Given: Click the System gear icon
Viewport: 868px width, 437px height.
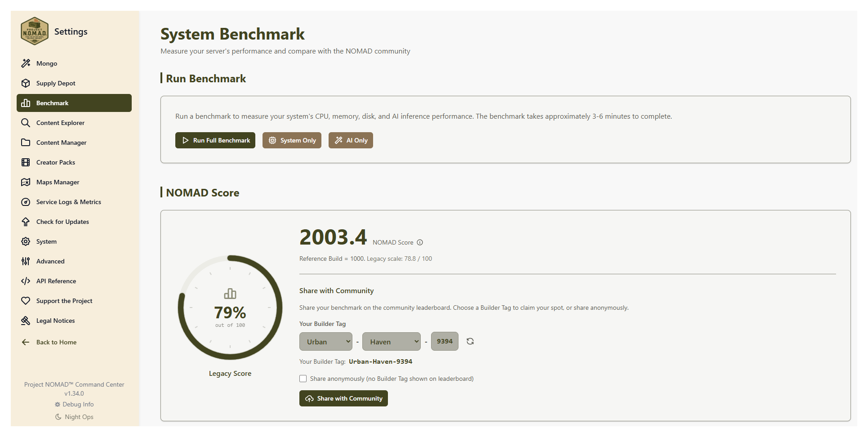Looking at the screenshot, I should (x=26, y=241).
